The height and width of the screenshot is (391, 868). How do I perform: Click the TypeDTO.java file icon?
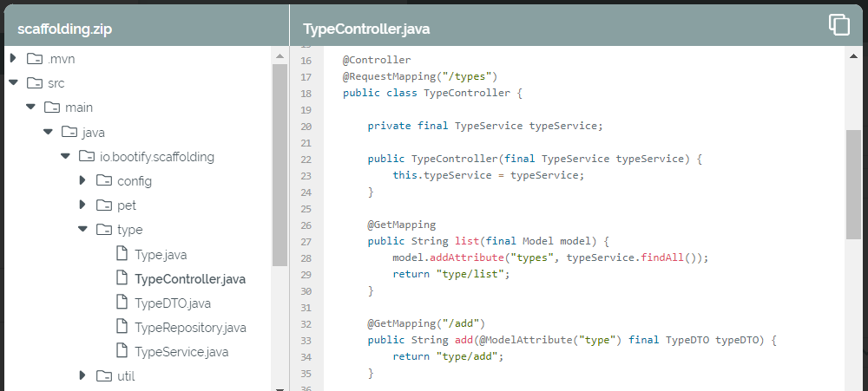(x=122, y=303)
